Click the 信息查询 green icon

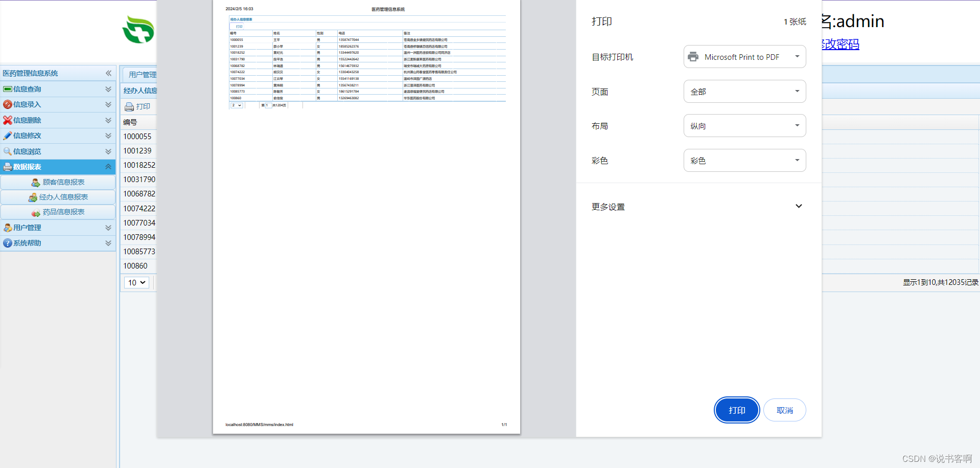[x=8, y=89]
